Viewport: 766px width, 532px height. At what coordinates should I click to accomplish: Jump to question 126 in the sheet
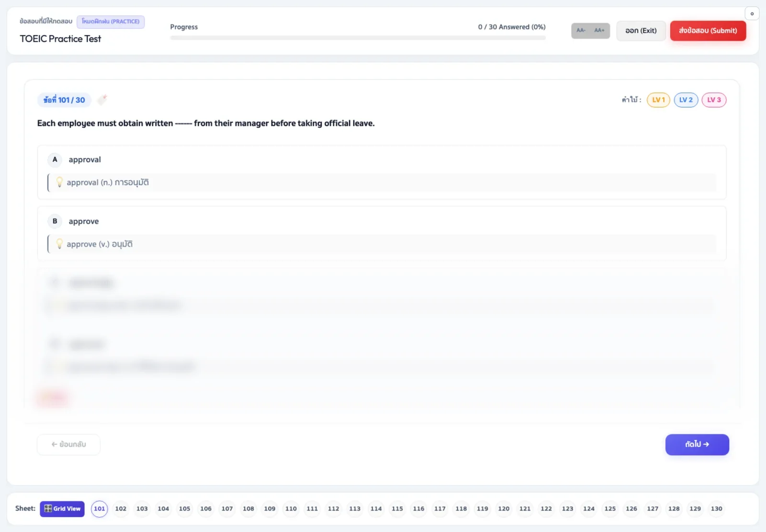tap(631, 509)
